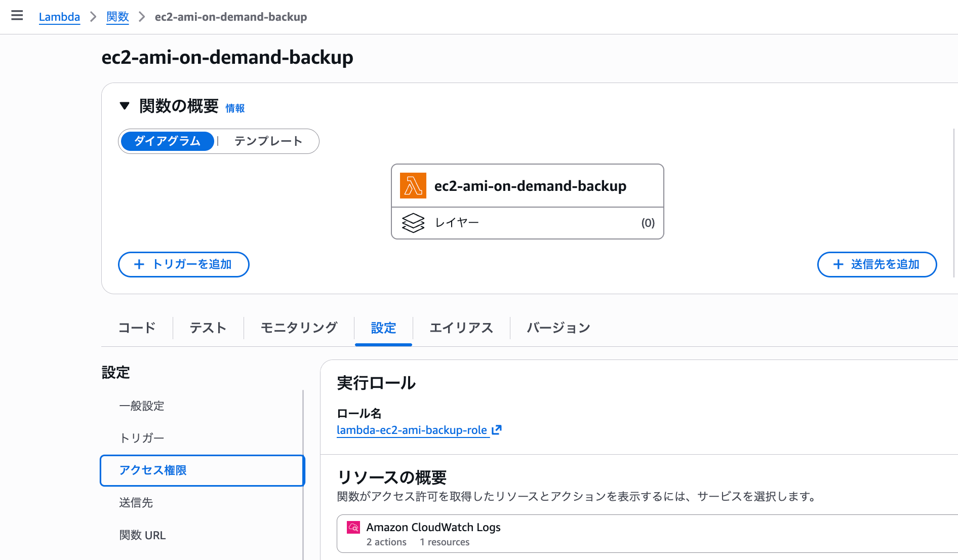Open the 情報 info link

pyautogui.click(x=235, y=108)
